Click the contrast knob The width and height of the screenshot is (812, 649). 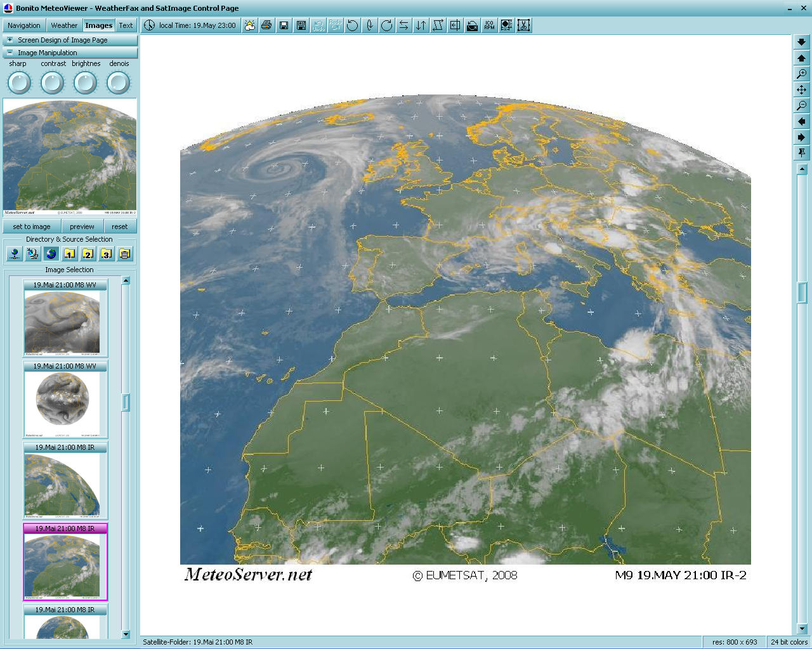[x=52, y=82]
